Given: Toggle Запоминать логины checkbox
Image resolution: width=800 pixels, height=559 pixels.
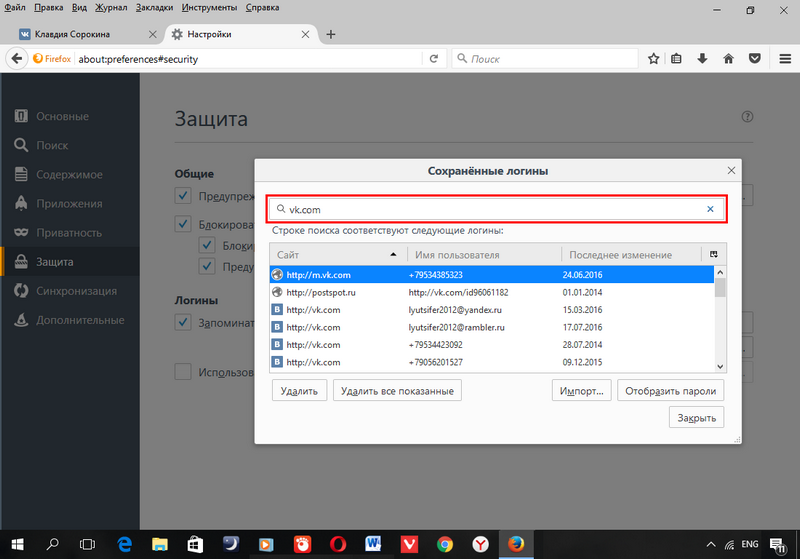Looking at the screenshot, I should [183, 322].
